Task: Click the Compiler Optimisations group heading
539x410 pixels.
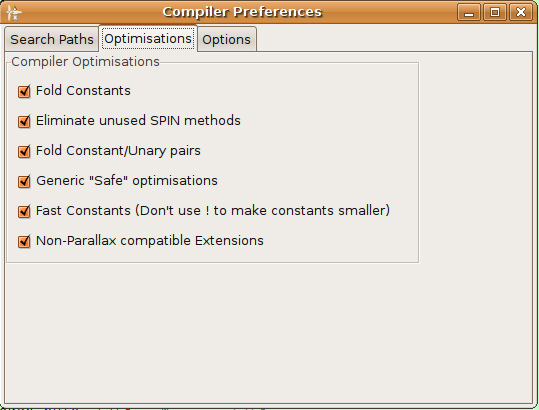Action: pos(85,62)
